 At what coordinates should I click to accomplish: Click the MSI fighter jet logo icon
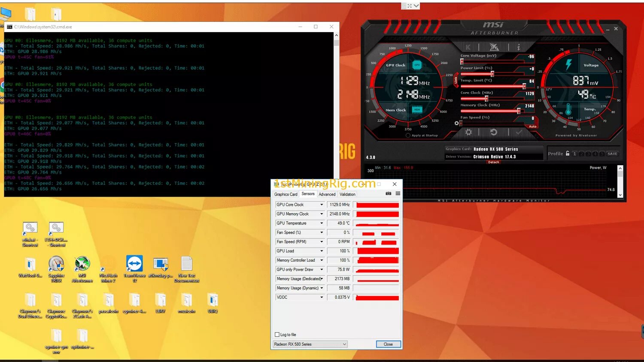[494, 47]
